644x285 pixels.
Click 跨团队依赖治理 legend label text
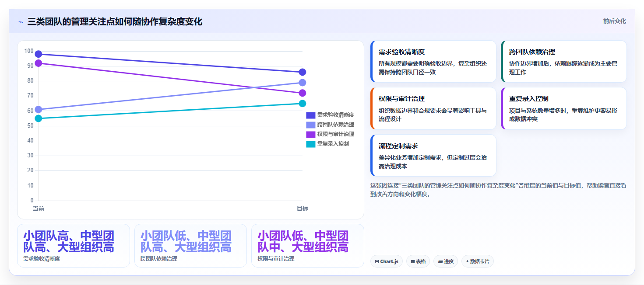coord(335,125)
